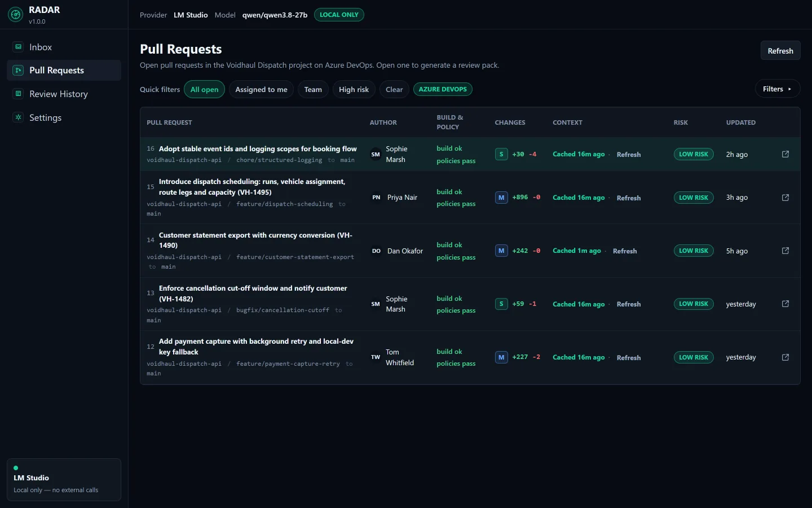Open Settings from the sidebar
This screenshot has width=812, height=508.
(64, 117)
